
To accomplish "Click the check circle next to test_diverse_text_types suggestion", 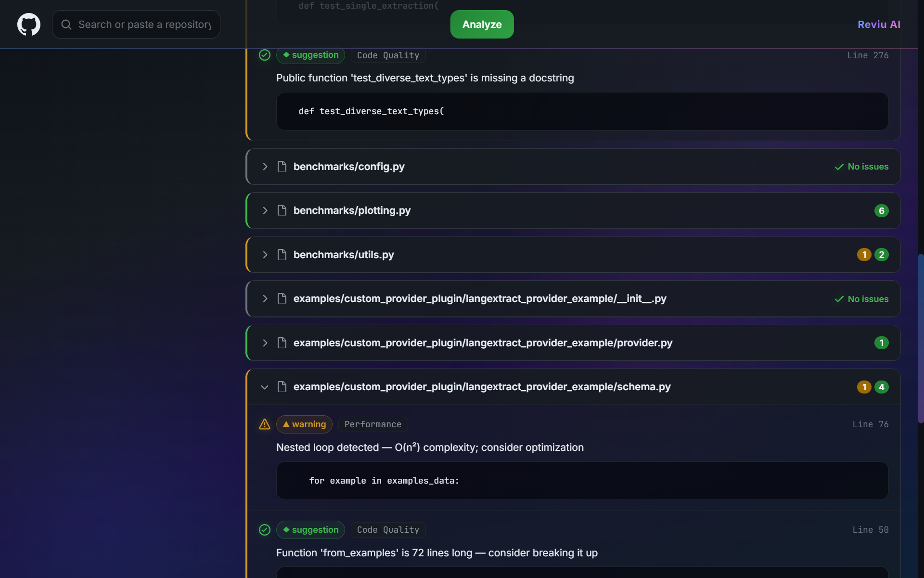I will click(265, 55).
